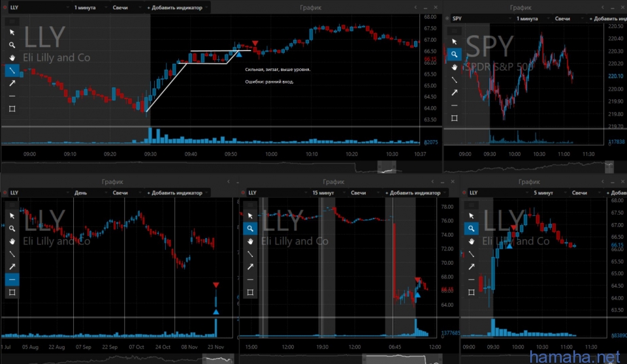
Task: Click 'График' title of LLY 1-minute panel
Action: pos(310,8)
